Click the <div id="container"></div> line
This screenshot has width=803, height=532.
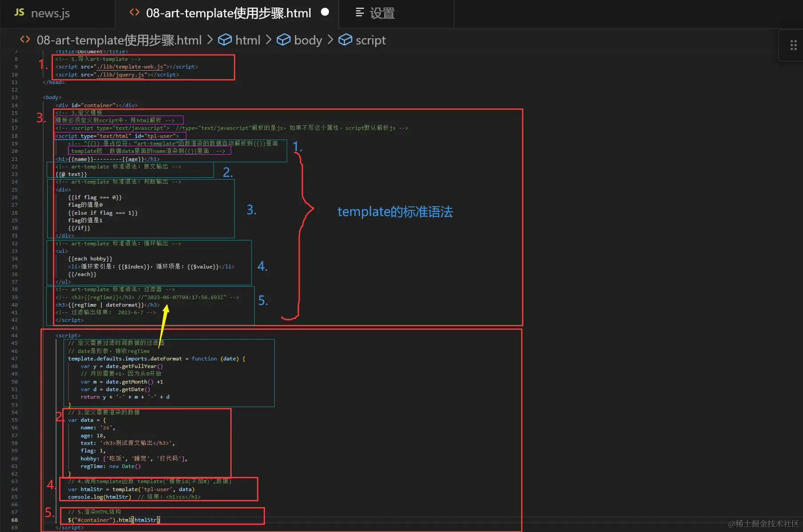coord(96,105)
